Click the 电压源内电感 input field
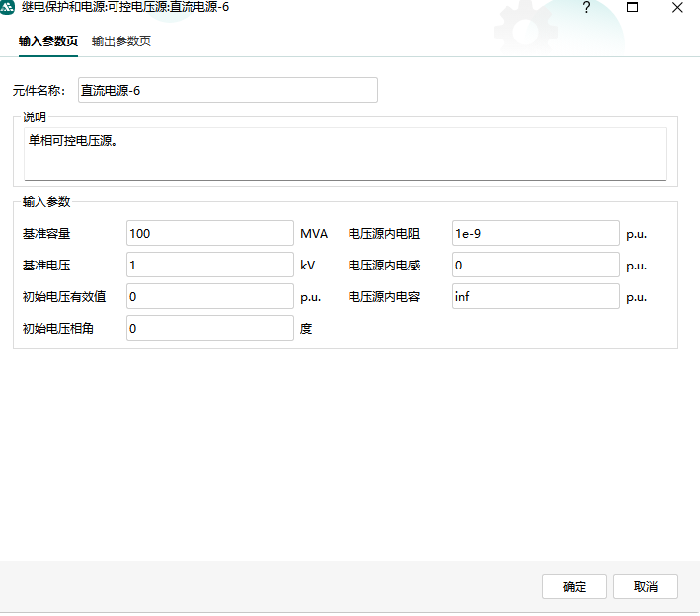This screenshot has height=616, width=700. pyautogui.click(x=535, y=266)
